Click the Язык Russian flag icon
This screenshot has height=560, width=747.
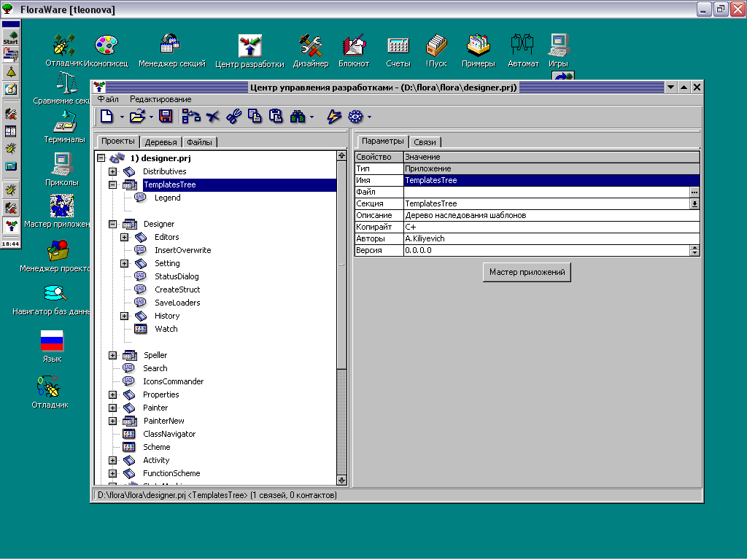click(52, 341)
